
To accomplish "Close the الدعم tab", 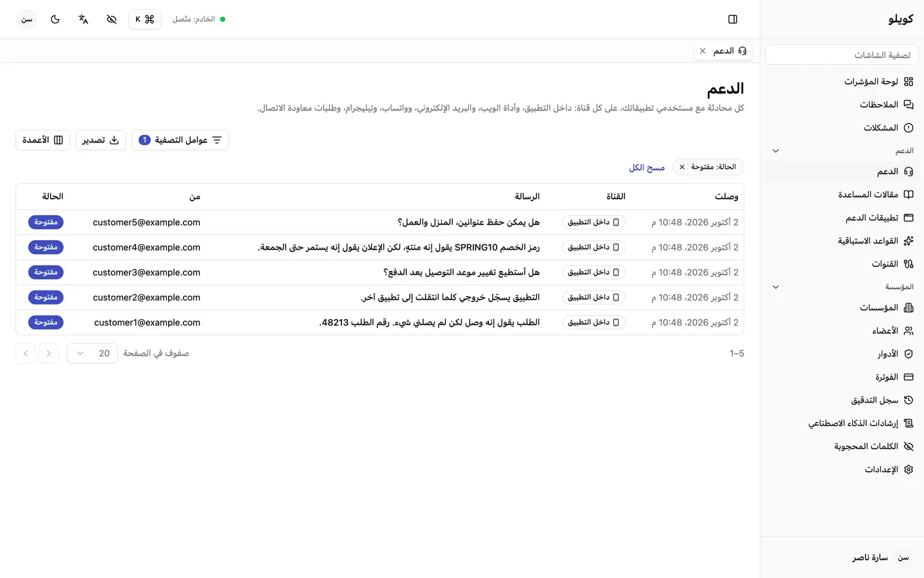I will pyautogui.click(x=703, y=51).
